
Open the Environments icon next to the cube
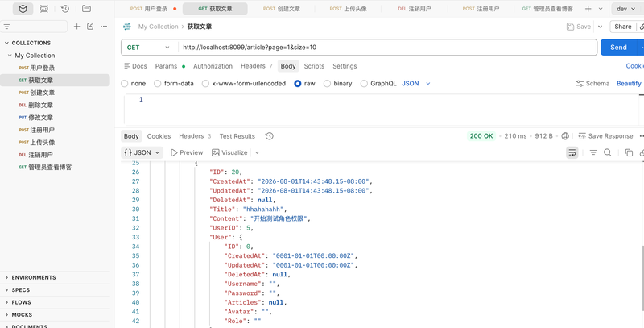(x=44, y=9)
